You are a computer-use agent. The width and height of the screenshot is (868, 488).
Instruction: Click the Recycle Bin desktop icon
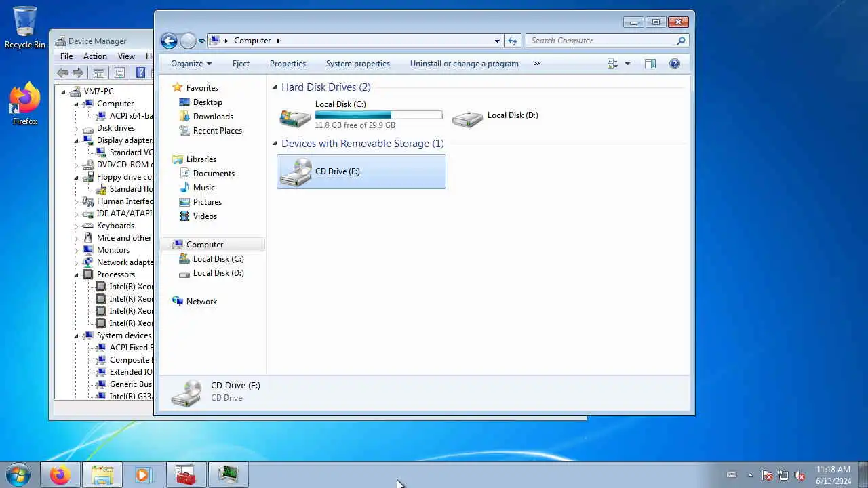pos(25,28)
